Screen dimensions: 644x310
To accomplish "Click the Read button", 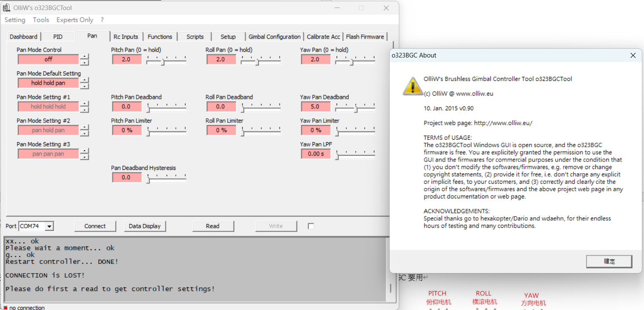I will [x=213, y=226].
